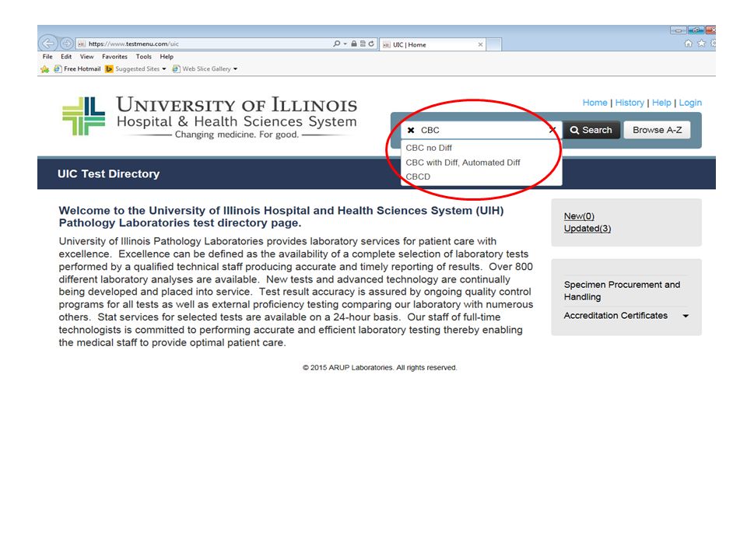747x560 pixels.
Task: Open the Home link at top right
Action: pos(595,103)
